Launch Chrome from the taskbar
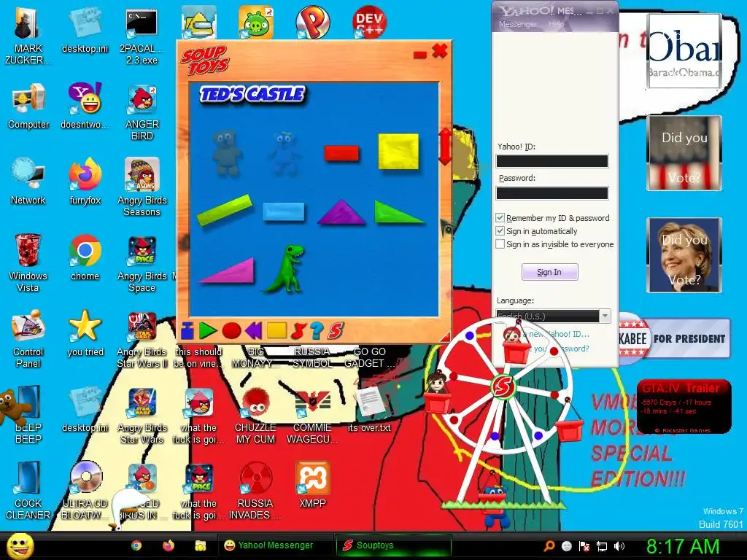747x560 pixels. (136, 545)
